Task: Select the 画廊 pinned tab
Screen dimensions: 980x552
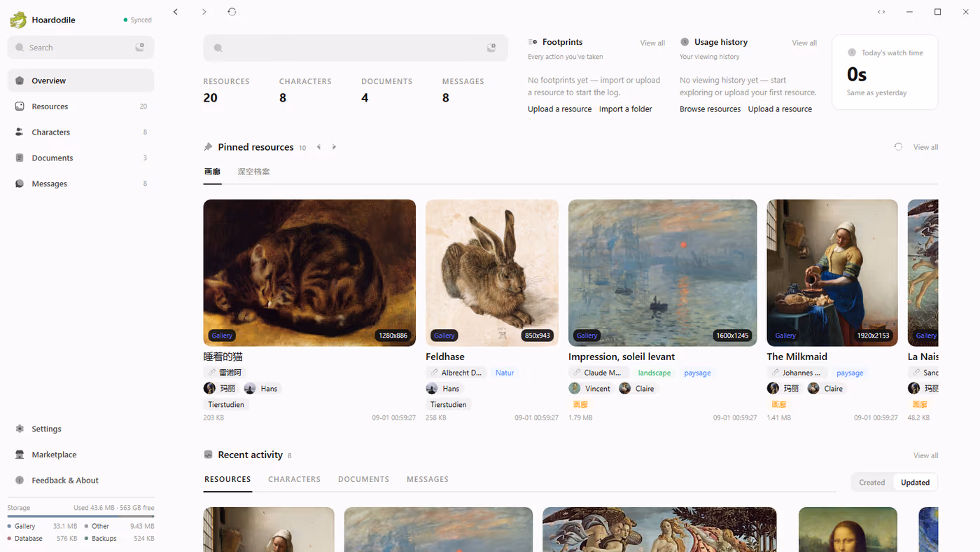Action: [x=212, y=172]
